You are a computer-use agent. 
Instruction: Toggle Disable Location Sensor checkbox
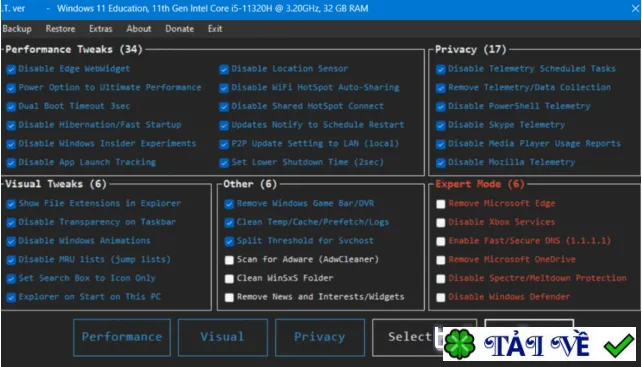(224, 69)
